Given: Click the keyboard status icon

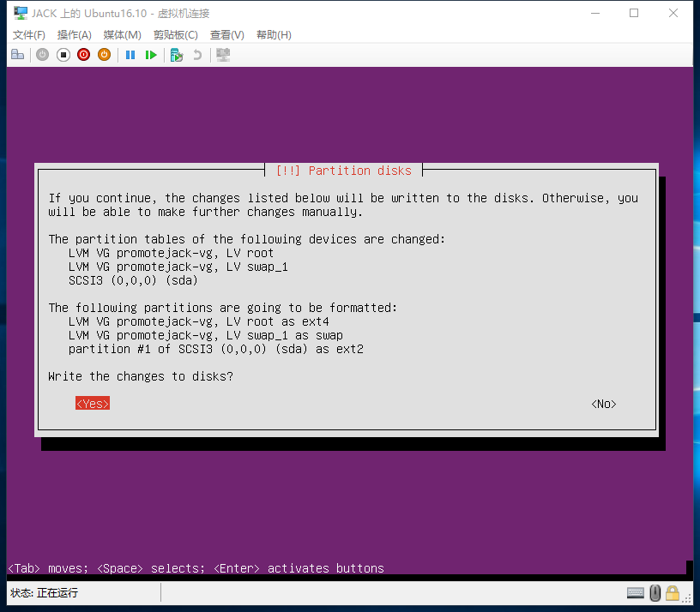Looking at the screenshot, I should coord(636,593).
